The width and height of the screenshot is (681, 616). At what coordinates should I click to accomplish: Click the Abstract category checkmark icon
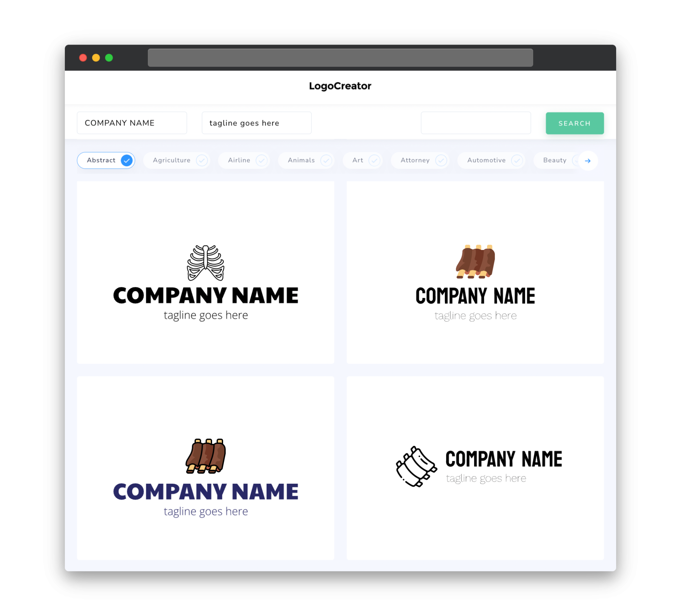(x=126, y=160)
